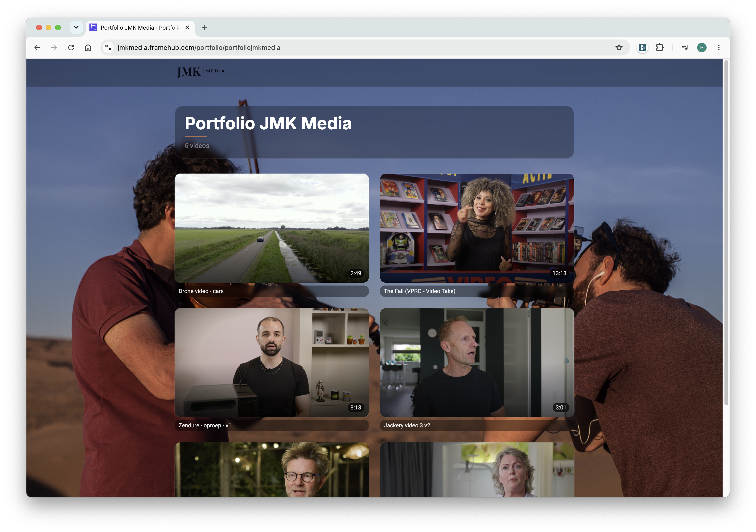Open the Extensions puzzle menu
This screenshot has height=532, width=756.
pos(659,48)
